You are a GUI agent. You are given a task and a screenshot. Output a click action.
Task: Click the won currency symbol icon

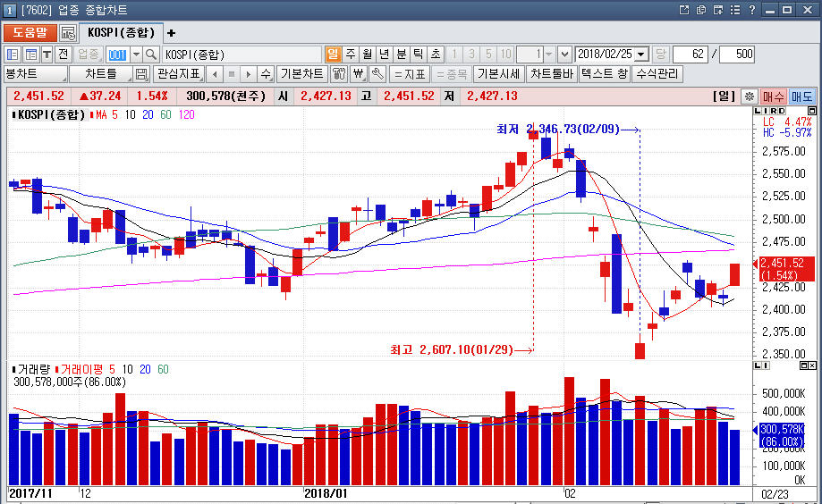[359, 74]
